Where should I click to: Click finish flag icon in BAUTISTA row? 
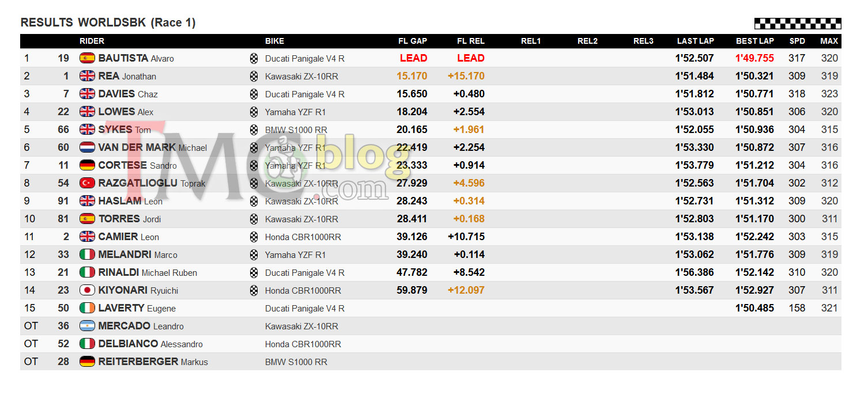pyautogui.click(x=254, y=58)
